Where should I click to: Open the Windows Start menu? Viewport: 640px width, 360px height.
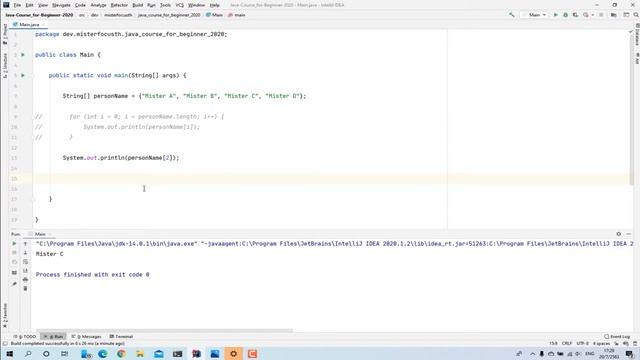point(9,353)
